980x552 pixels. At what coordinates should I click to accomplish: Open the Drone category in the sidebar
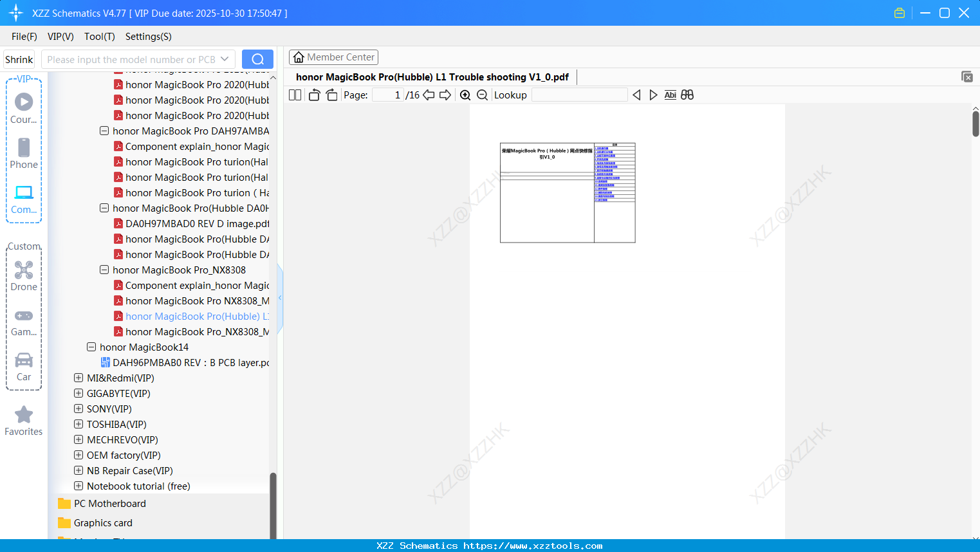tap(24, 276)
